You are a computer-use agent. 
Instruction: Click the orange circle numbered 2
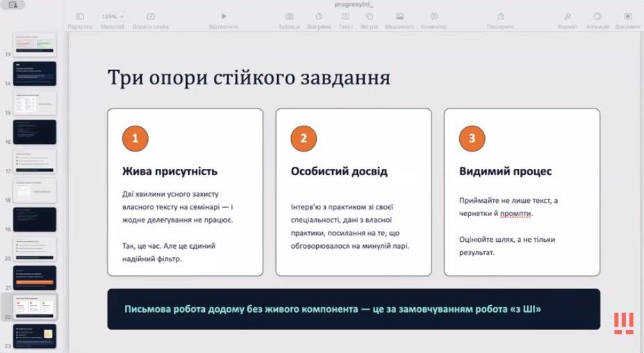(304, 138)
